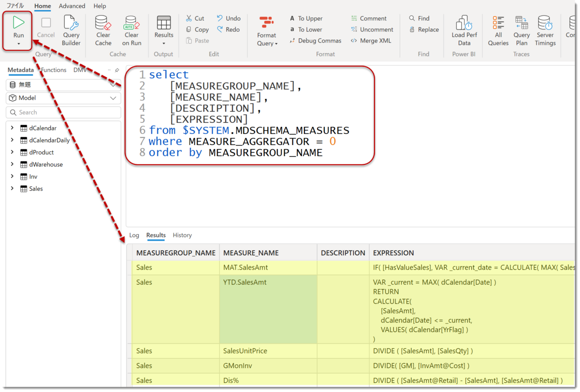This screenshot has height=392, width=580.
Task: Uncomment the selected lines
Action: click(x=372, y=29)
